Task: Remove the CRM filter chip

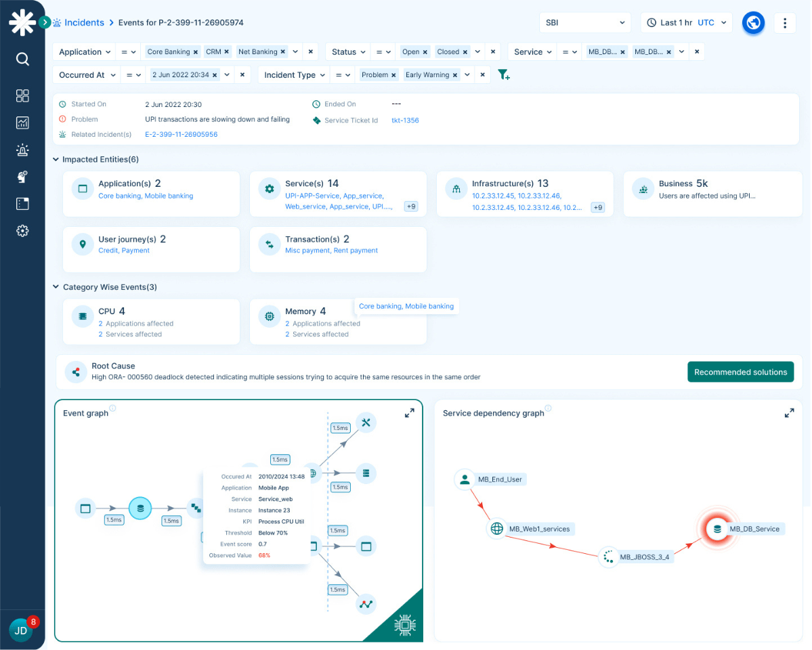Action: [x=227, y=52]
